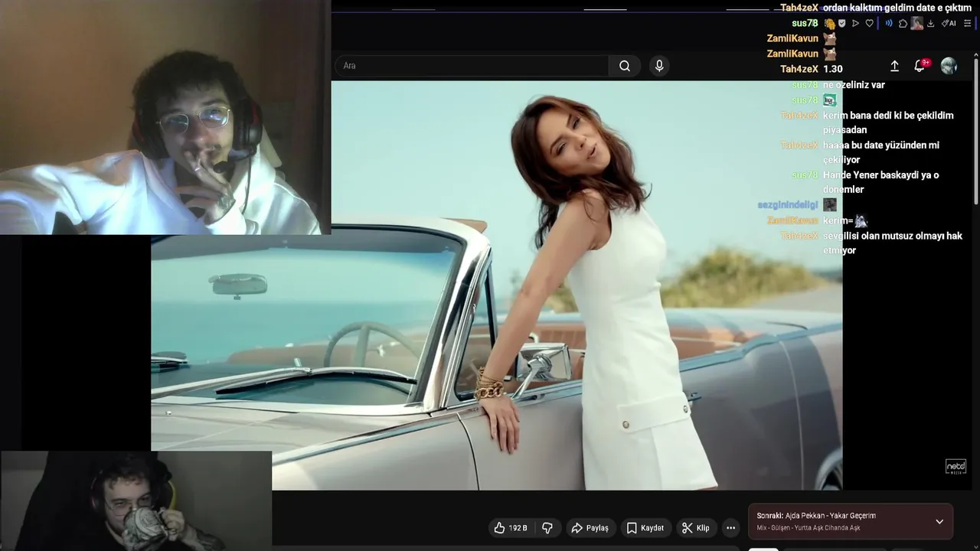Expand the Sonraki playlist panel chevron
Image resolution: width=980 pixels, height=551 pixels.
coord(939,522)
